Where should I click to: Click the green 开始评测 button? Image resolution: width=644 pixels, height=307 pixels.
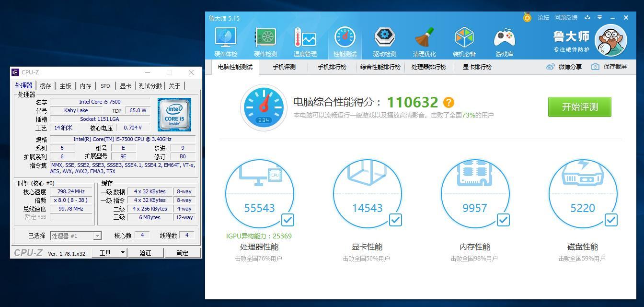[x=580, y=106]
